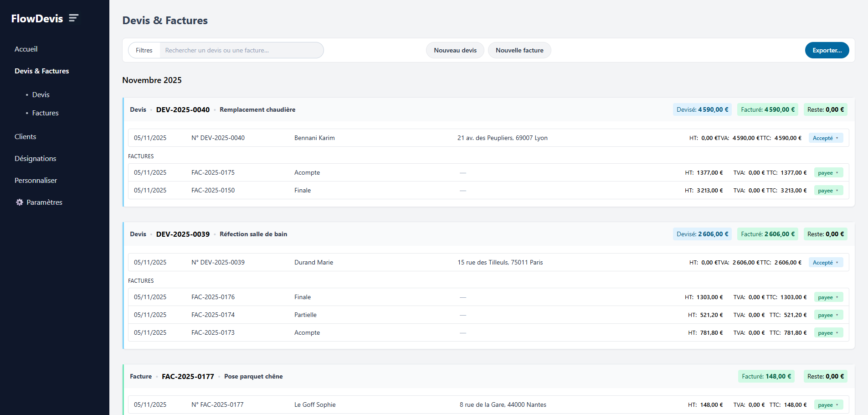The height and width of the screenshot is (415, 868).
Task: Open the Désignations page
Action: click(x=35, y=158)
